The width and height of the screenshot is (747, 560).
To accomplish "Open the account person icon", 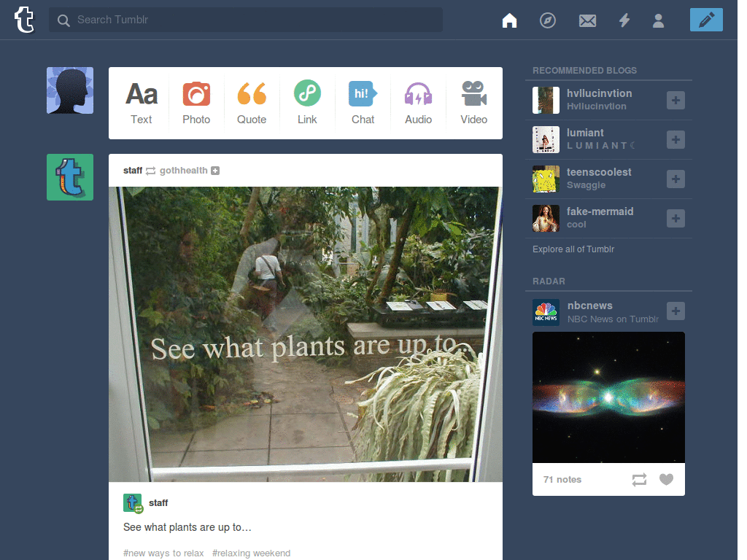I will tap(659, 20).
